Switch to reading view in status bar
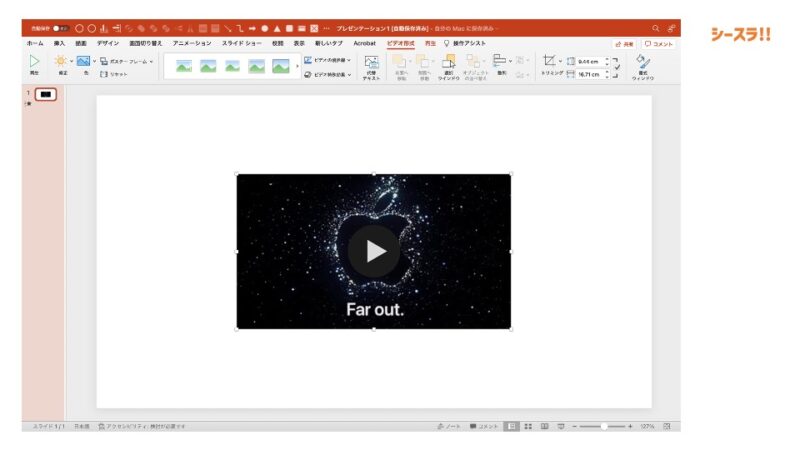Image resolution: width=800 pixels, height=450 pixels. tap(544, 426)
